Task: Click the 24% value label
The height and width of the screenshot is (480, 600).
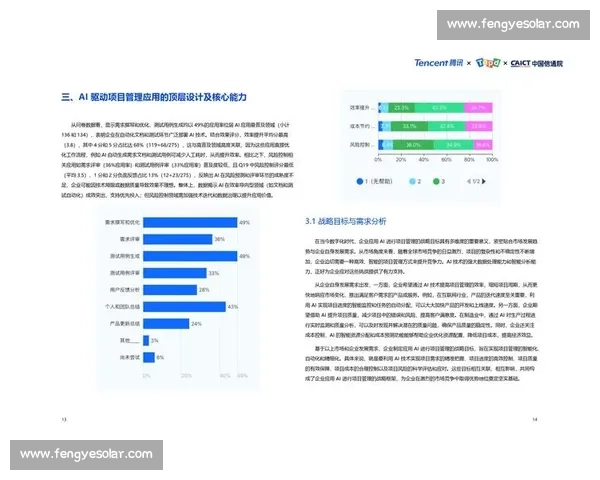Action: click(196, 324)
